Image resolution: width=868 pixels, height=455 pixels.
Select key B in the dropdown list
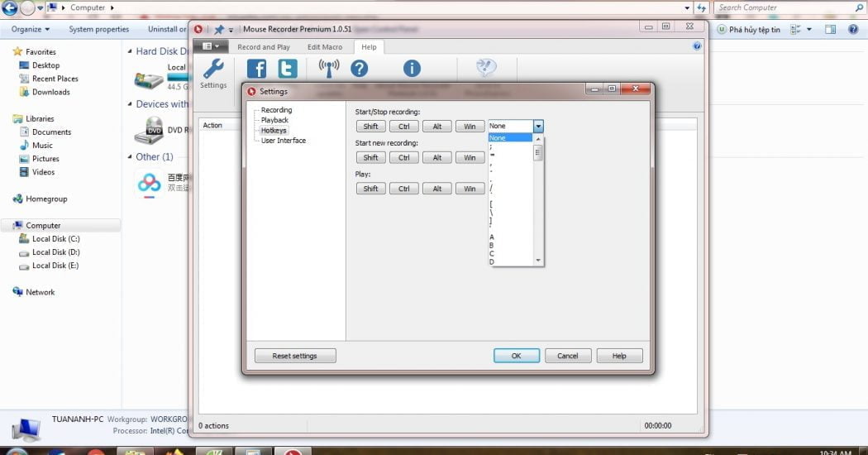(x=510, y=245)
